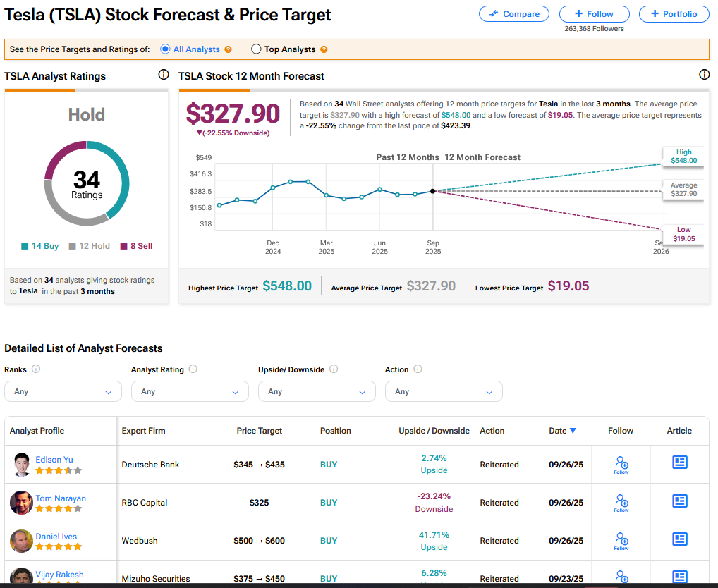718x588 pixels.
Task: Click info icon beside Upside/Downside filter
Action: [x=334, y=369]
